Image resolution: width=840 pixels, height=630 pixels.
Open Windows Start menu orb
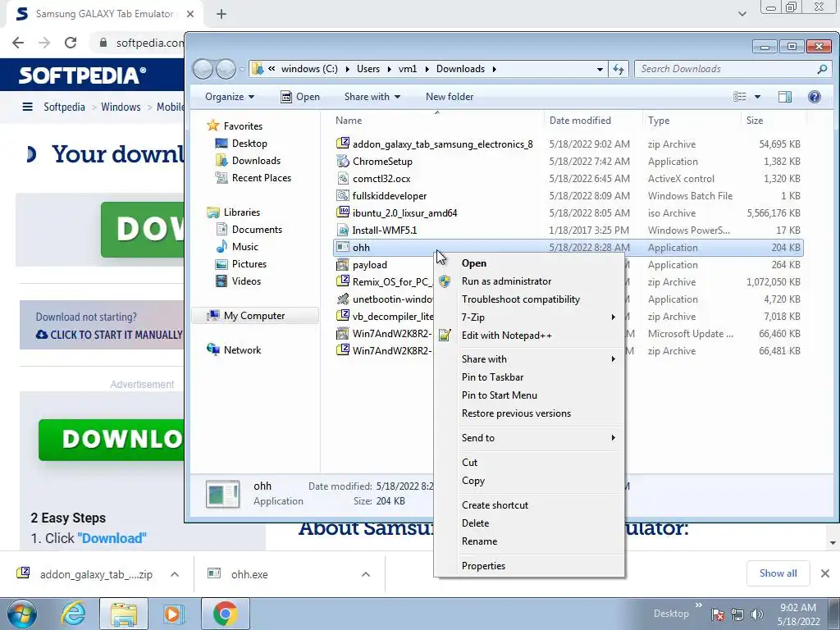click(22, 614)
